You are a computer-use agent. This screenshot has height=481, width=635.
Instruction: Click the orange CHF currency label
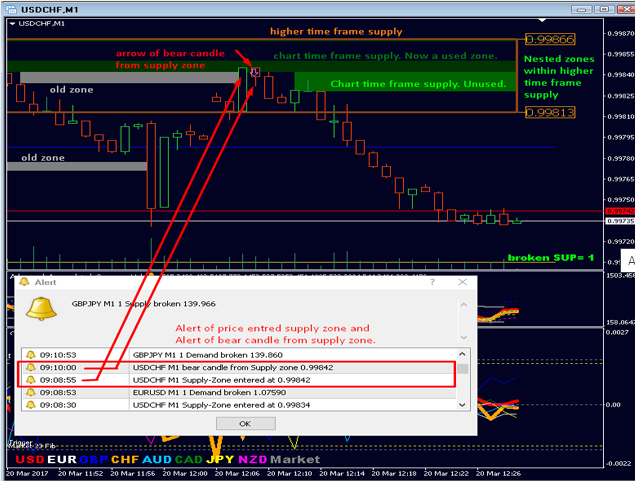coord(125,460)
